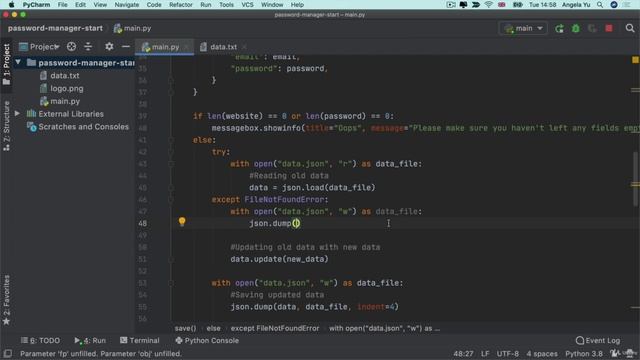Toggle fold marker at line 53
Image resolution: width=640 pixels, height=360 pixels.
click(x=171, y=283)
